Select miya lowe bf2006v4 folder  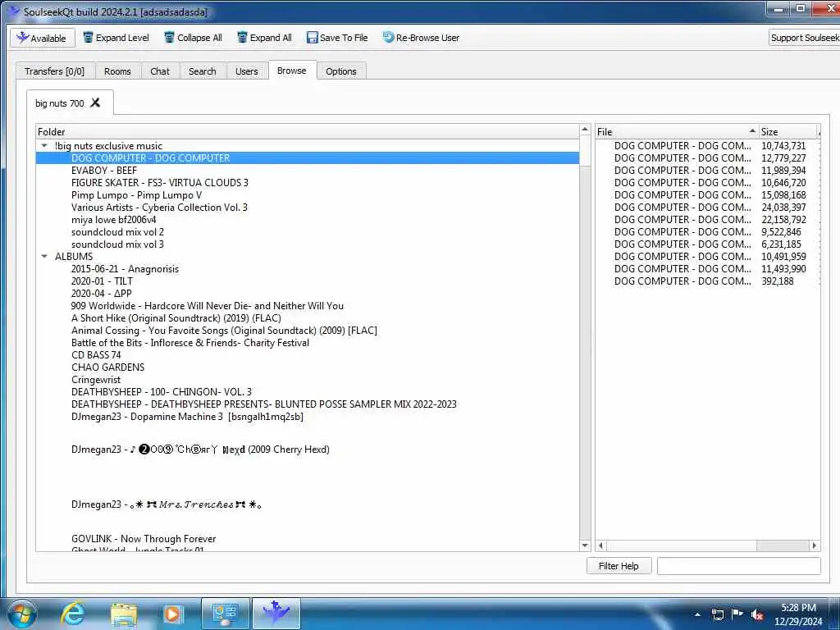113,220
